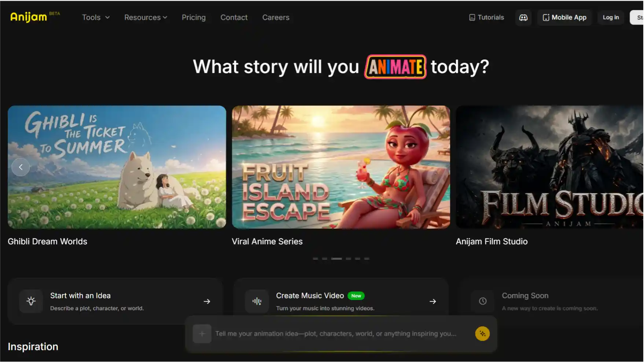
Task: Click the animation idea prompt field
Action: [336, 334]
